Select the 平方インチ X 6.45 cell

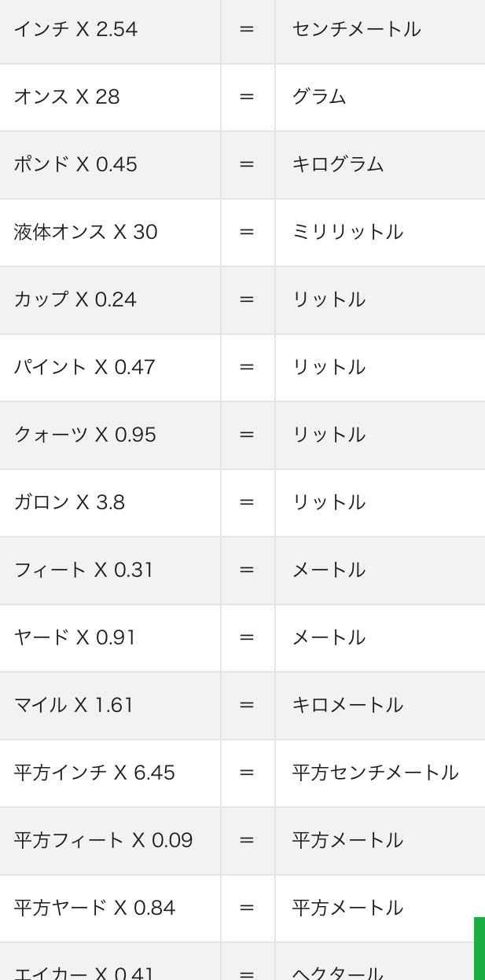tap(110, 773)
